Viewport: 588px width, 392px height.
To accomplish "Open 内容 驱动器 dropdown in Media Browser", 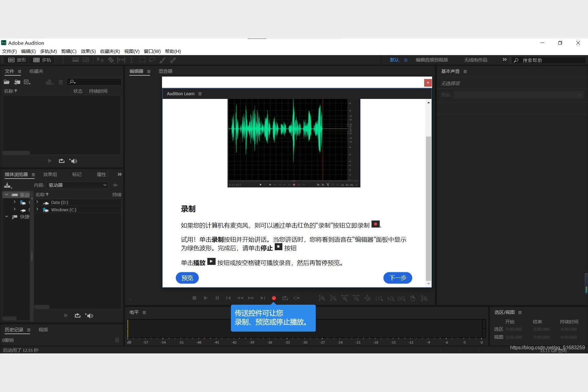I will pos(77,185).
